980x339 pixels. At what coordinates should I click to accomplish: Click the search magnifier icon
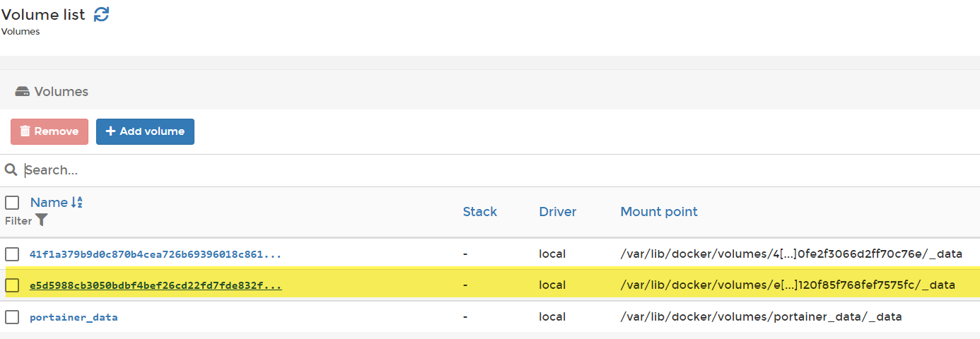(x=11, y=170)
